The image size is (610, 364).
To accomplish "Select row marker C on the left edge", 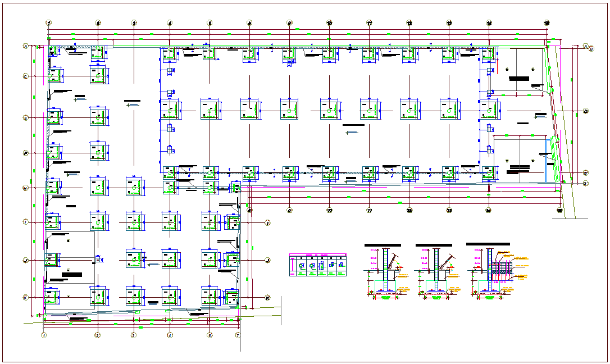I will pyautogui.click(x=25, y=76).
